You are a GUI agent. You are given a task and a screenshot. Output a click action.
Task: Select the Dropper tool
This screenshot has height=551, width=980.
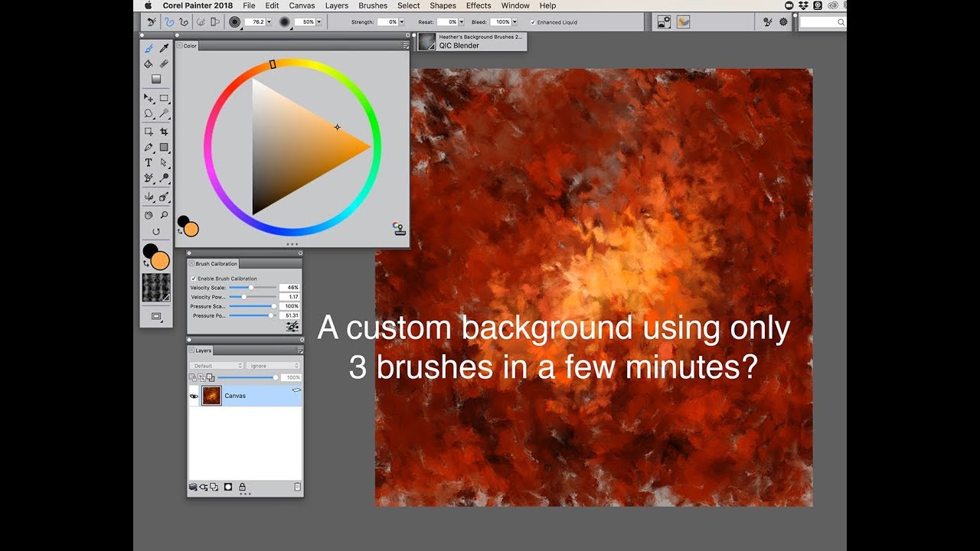pyautogui.click(x=164, y=48)
